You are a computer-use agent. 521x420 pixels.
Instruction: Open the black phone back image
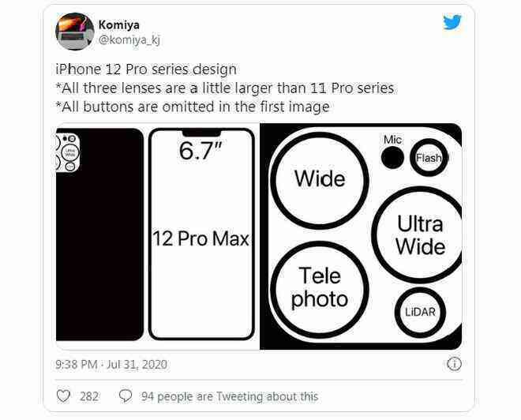click(x=99, y=234)
